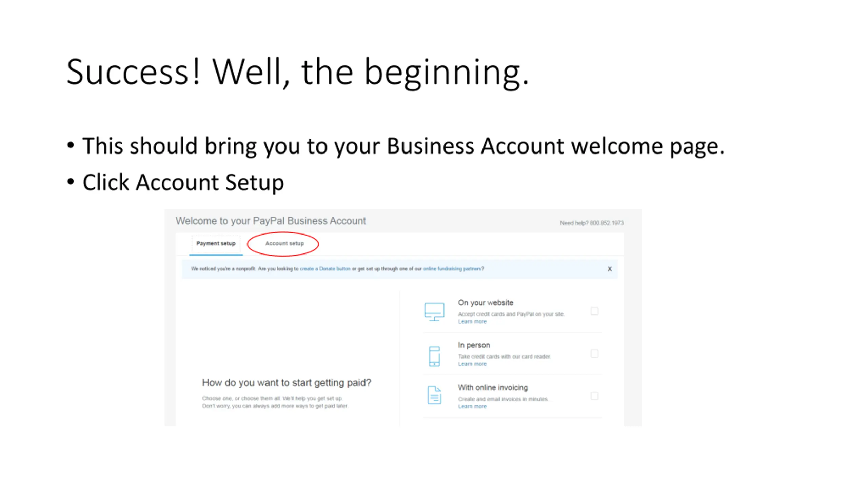Switch to the Account setup tab
This screenshot has height=488, width=868.
(x=284, y=243)
